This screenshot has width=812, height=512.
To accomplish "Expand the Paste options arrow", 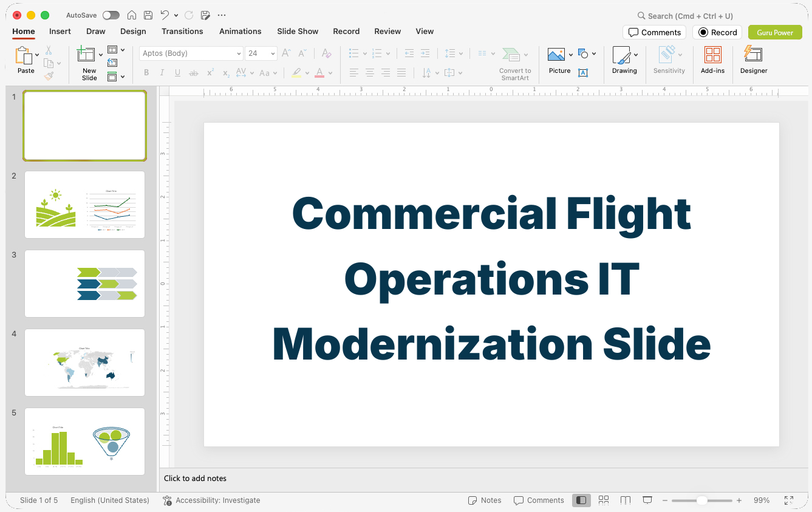I will (x=37, y=55).
